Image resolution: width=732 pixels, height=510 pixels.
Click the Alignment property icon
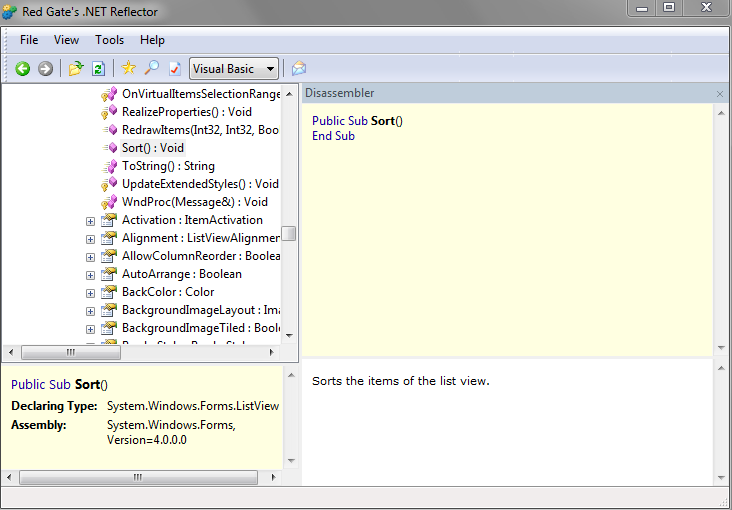(109, 238)
